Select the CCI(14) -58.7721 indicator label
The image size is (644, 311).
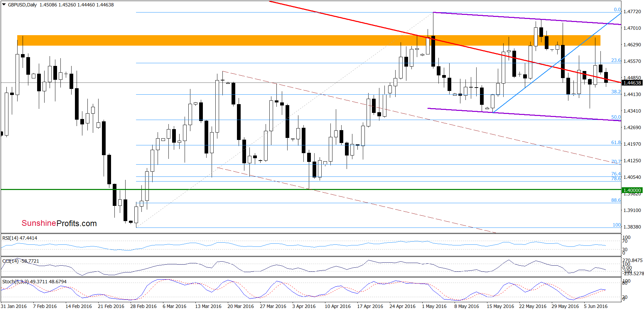pos(21,261)
